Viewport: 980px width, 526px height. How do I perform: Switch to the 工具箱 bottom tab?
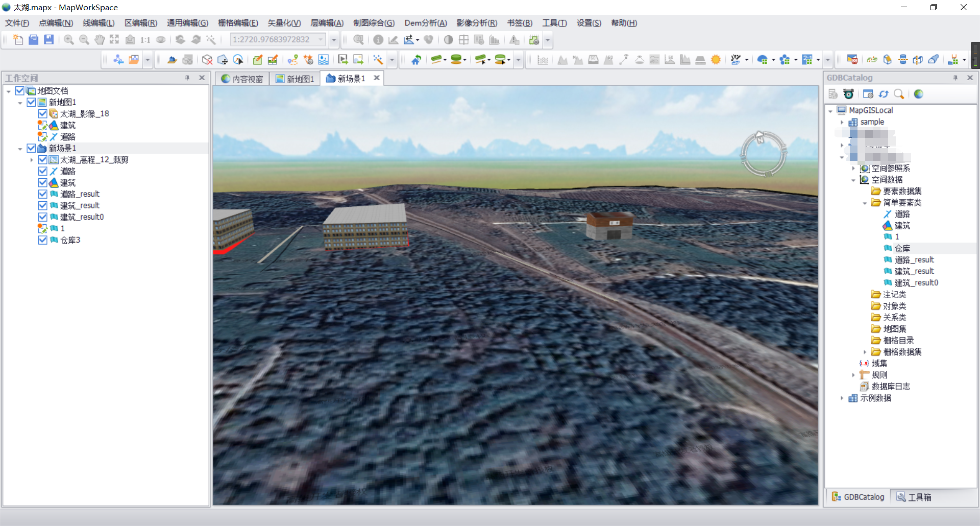pyautogui.click(x=914, y=497)
